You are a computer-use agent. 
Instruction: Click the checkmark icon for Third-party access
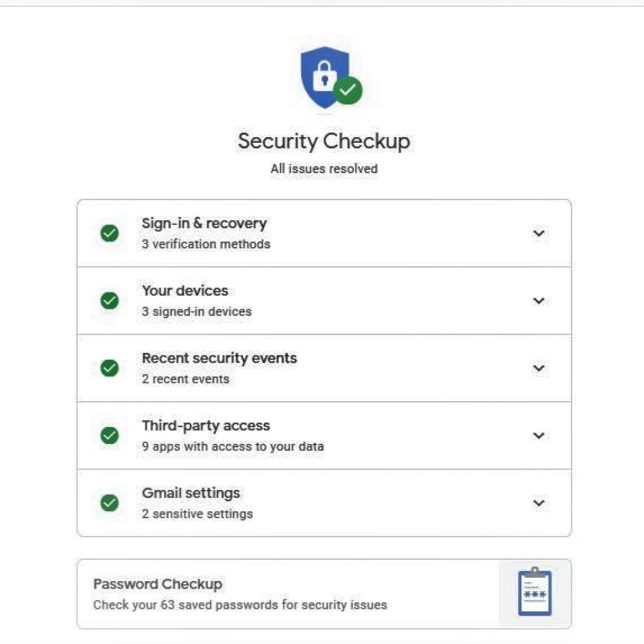(x=109, y=435)
